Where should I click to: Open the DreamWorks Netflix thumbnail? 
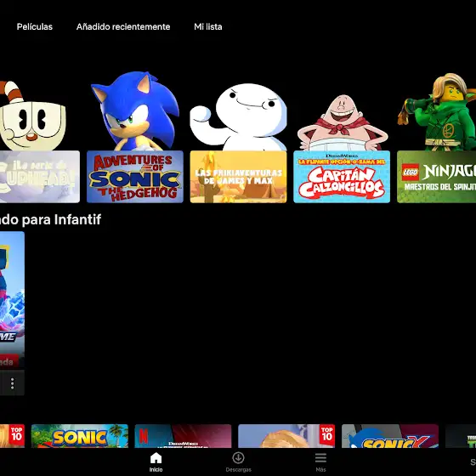(x=183, y=436)
